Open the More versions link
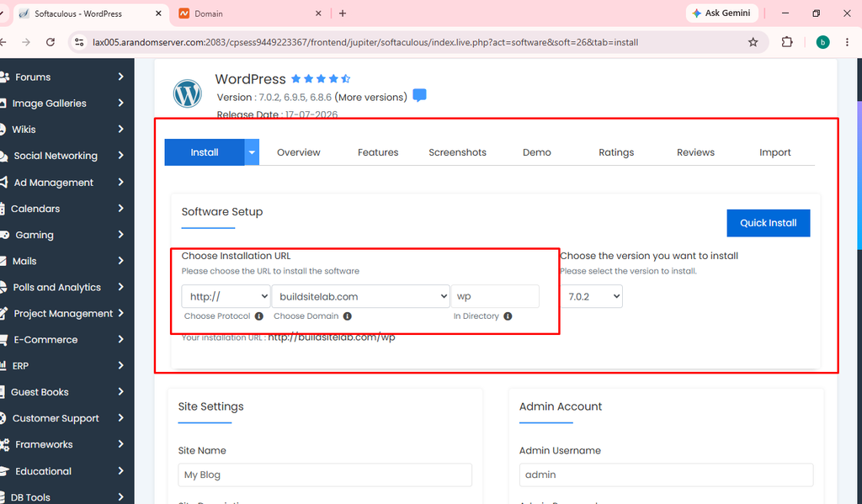The width and height of the screenshot is (862, 504). (x=370, y=98)
